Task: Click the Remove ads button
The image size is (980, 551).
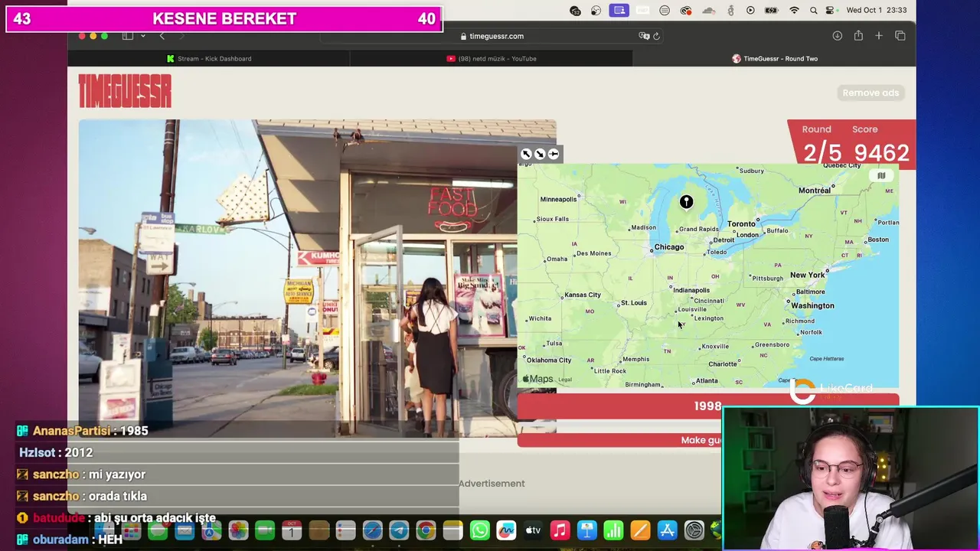Action: click(871, 93)
